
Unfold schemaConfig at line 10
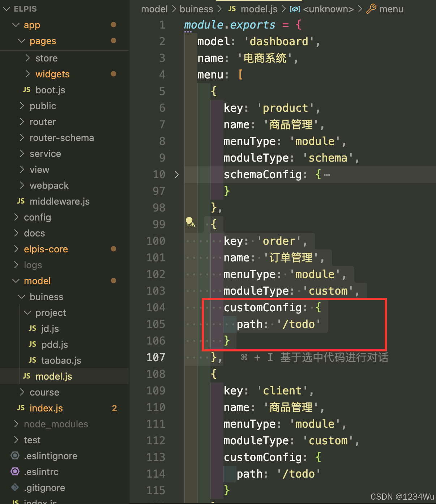(x=177, y=175)
